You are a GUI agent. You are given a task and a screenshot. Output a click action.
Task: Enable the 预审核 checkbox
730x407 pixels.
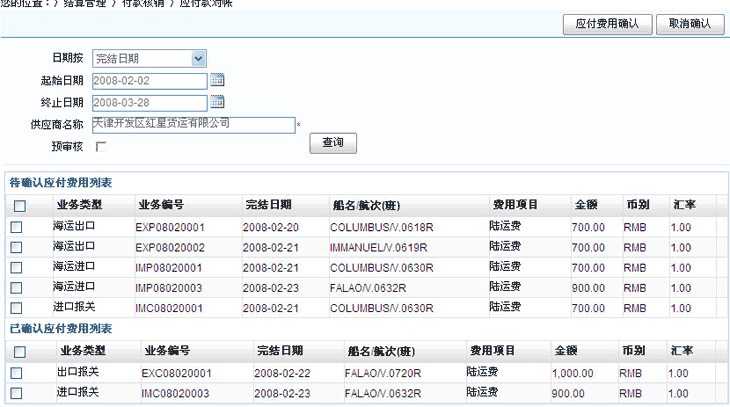pos(100,146)
